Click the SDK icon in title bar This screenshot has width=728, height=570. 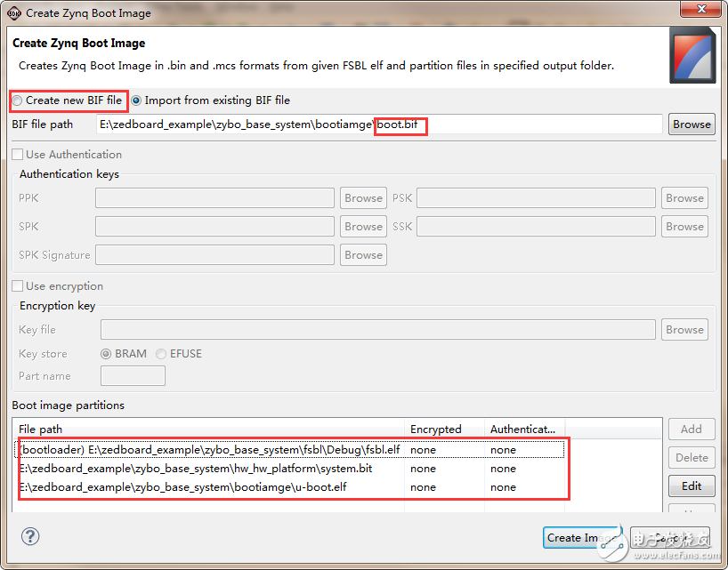click(x=13, y=12)
